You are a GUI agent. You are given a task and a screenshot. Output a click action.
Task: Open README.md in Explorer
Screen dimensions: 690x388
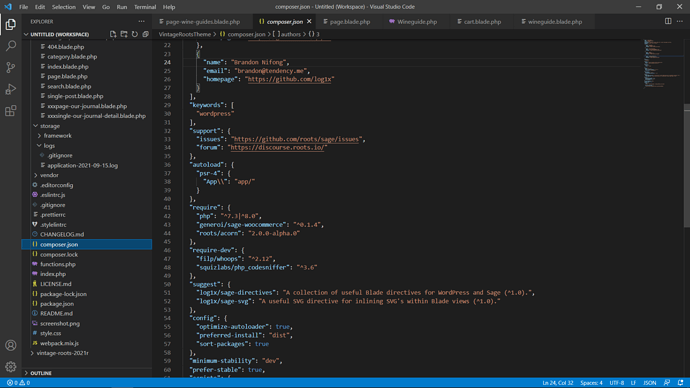click(56, 313)
